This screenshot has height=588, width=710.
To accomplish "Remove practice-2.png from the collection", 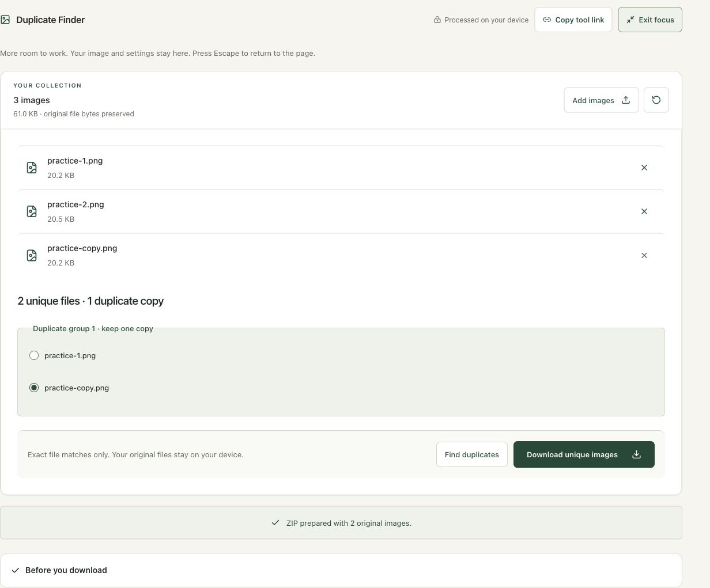I will (644, 211).
